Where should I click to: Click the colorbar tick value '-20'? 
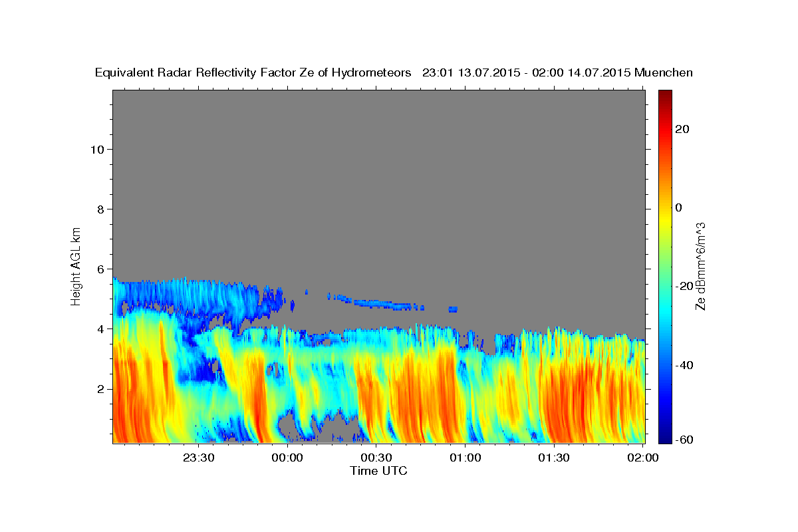pyautogui.click(x=684, y=286)
